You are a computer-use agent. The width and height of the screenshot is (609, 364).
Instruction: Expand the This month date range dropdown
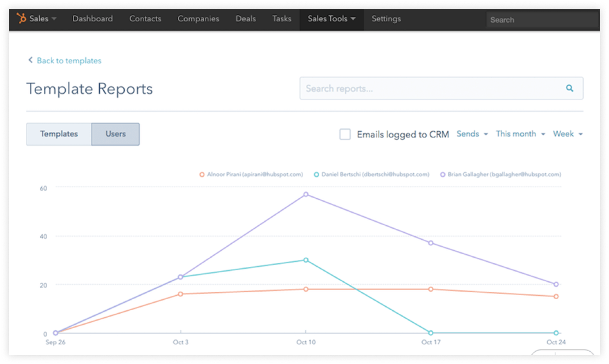520,134
